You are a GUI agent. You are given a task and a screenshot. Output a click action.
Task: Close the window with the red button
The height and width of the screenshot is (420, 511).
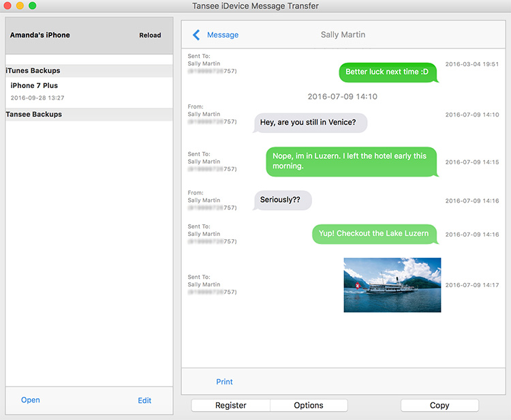(8, 6)
